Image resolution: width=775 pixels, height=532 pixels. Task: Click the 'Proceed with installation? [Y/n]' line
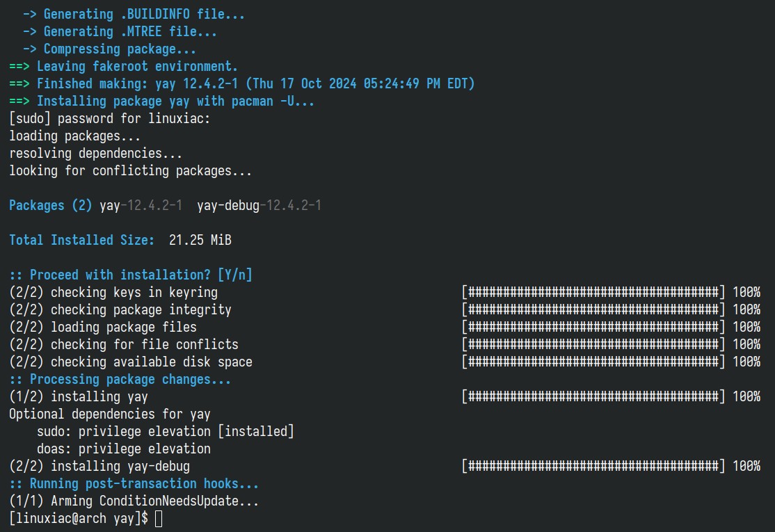point(131,275)
